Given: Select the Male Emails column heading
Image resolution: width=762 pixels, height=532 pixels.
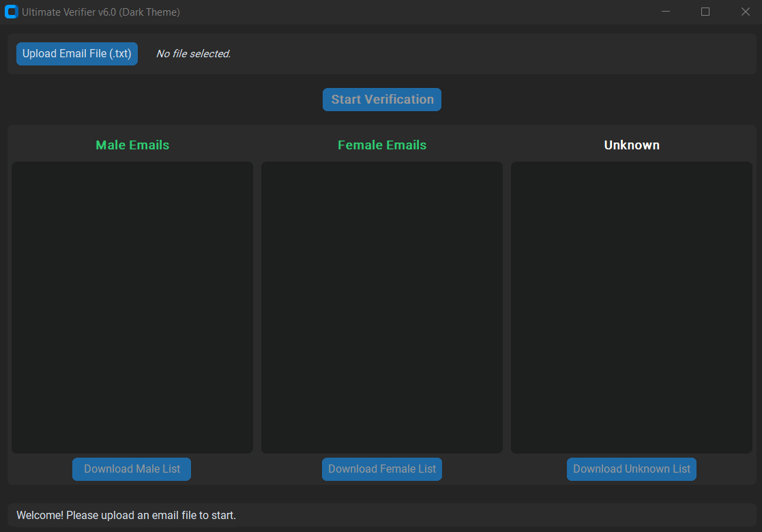Looking at the screenshot, I should point(132,145).
